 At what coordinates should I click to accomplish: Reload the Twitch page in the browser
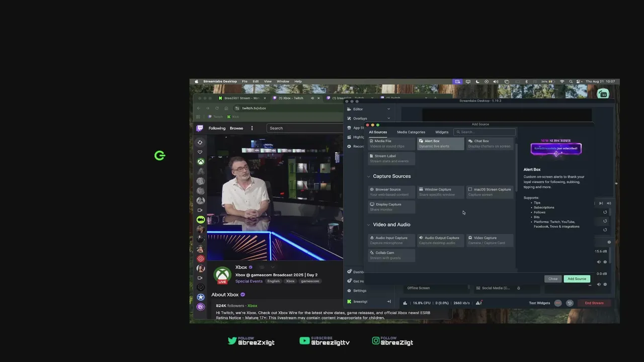click(x=217, y=108)
